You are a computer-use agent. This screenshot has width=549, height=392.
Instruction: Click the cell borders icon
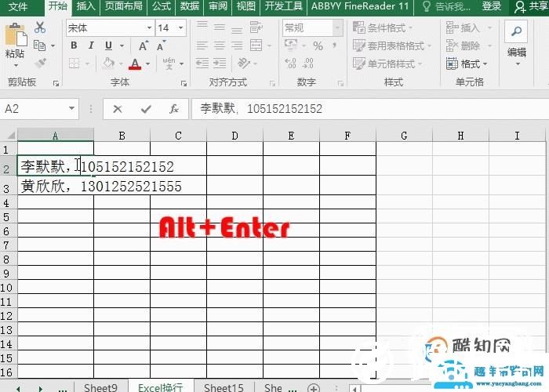74,64
